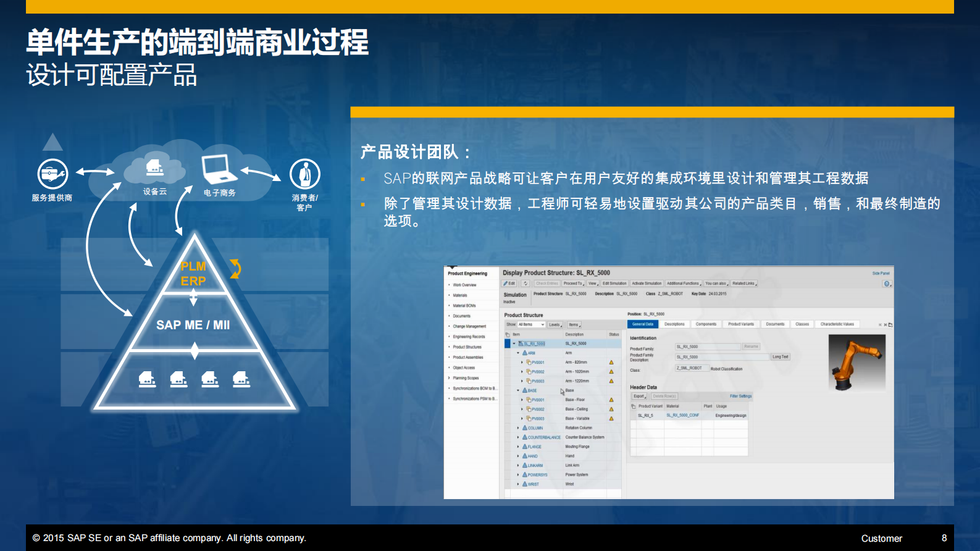Click warning icon for Base - Floor
This screenshot has height=551, width=980.
(611, 400)
